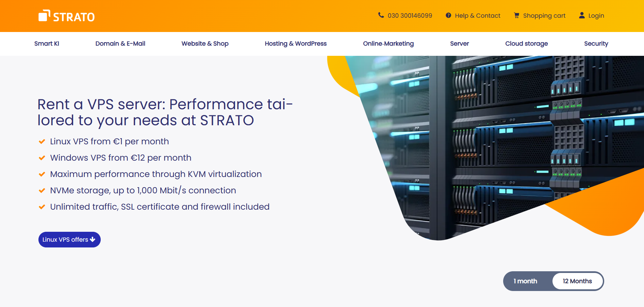This screenshot has width=644, height=307.
Task: Click the Help & Contact link
Action: tap(478, 16)
